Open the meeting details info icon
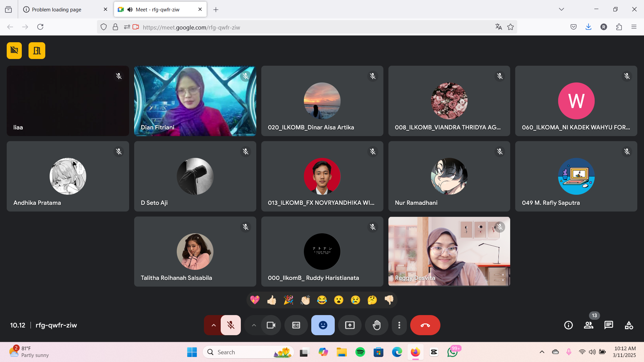The image size is (644, 362). click(569, 325)
